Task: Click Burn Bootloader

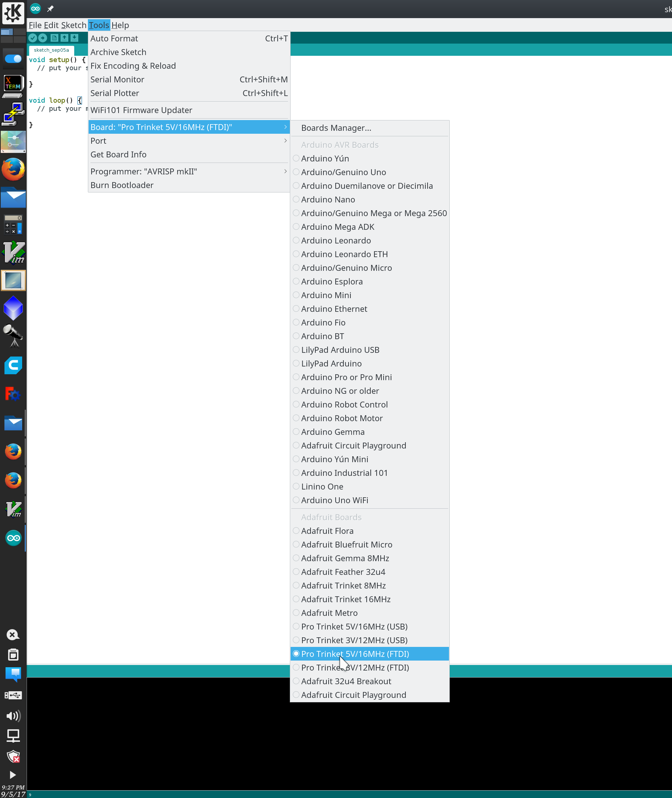Action: coord(189,185)
